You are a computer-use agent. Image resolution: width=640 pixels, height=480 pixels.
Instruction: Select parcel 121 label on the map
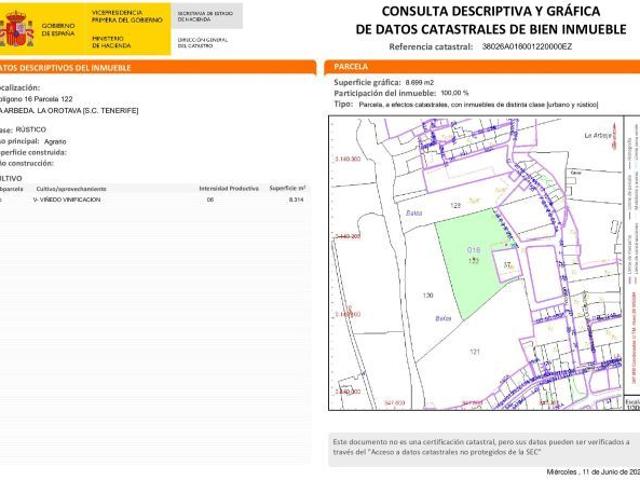474,351
